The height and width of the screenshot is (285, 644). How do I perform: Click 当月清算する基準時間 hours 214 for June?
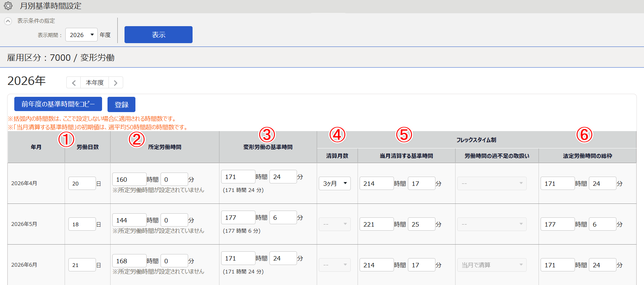click(377, 265)
